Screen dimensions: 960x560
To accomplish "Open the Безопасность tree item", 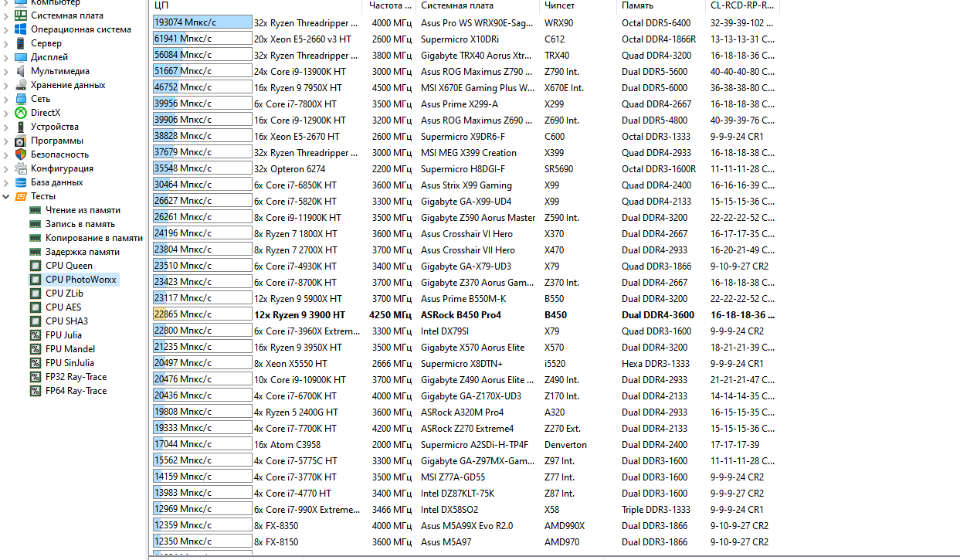I will 59,154.
